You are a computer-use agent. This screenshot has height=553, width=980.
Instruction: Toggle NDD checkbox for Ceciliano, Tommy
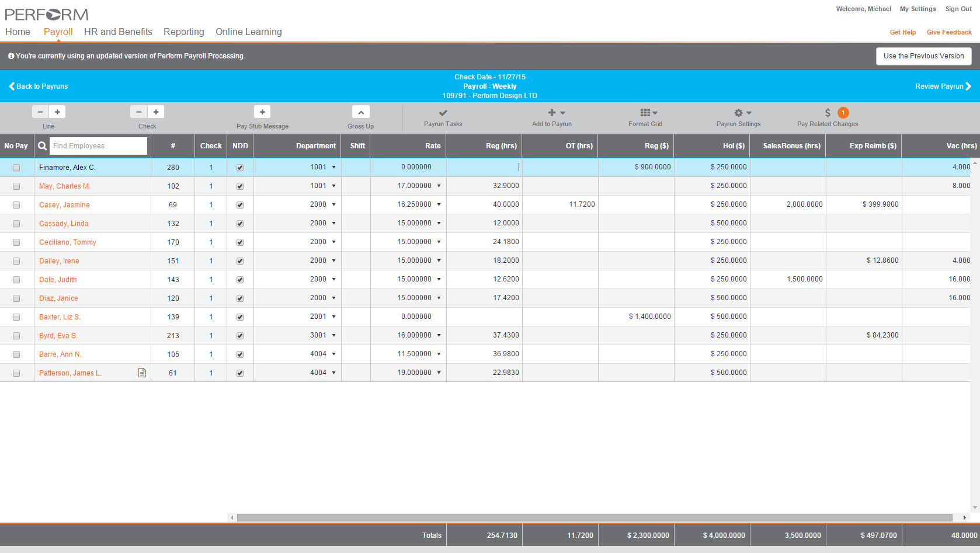coord(240,242)
